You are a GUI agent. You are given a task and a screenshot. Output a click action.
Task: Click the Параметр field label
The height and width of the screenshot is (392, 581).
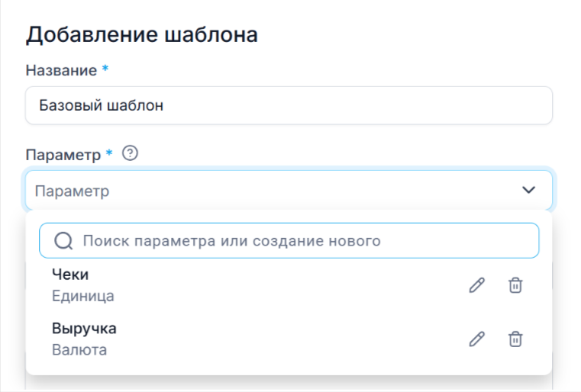63,155
